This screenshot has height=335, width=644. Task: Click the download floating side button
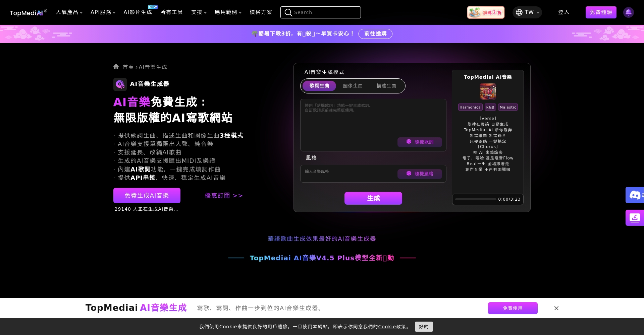635,218
